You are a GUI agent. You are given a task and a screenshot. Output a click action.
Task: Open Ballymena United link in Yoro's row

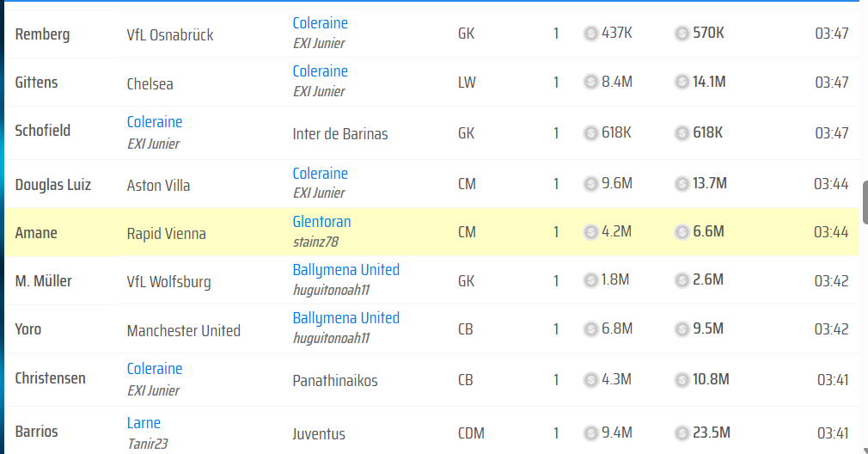345,318
